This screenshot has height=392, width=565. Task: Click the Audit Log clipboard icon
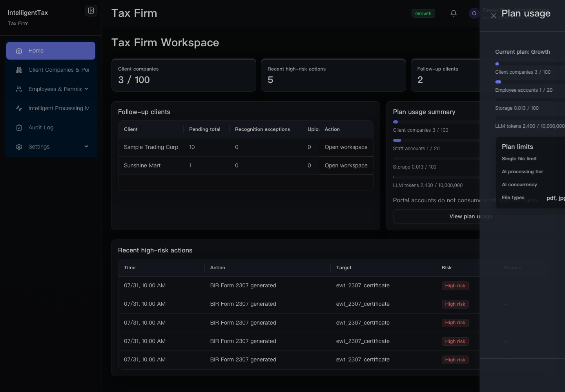pyautogui.click(x=19, y=127)
